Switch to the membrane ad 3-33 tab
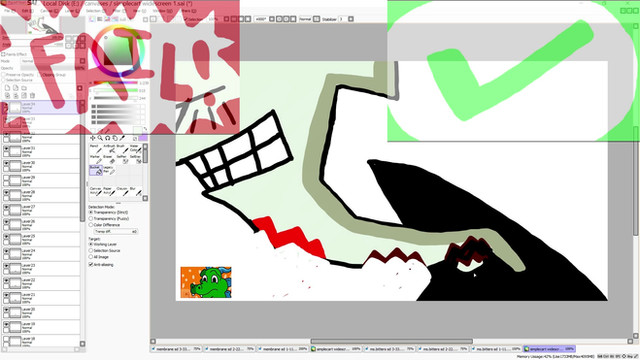 pyautogui.click(x=176, y=349)
